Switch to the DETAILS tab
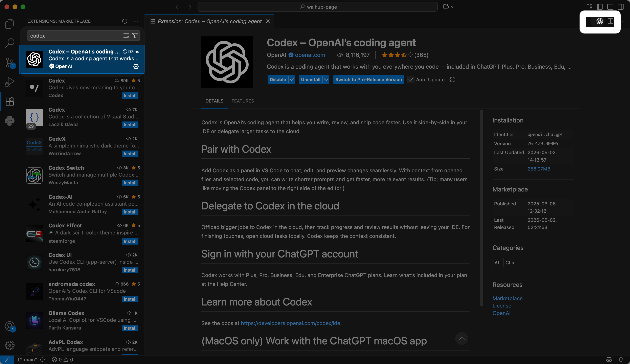Image resolution: width=630 pixels, height=364 pixels. coord(214,101)
